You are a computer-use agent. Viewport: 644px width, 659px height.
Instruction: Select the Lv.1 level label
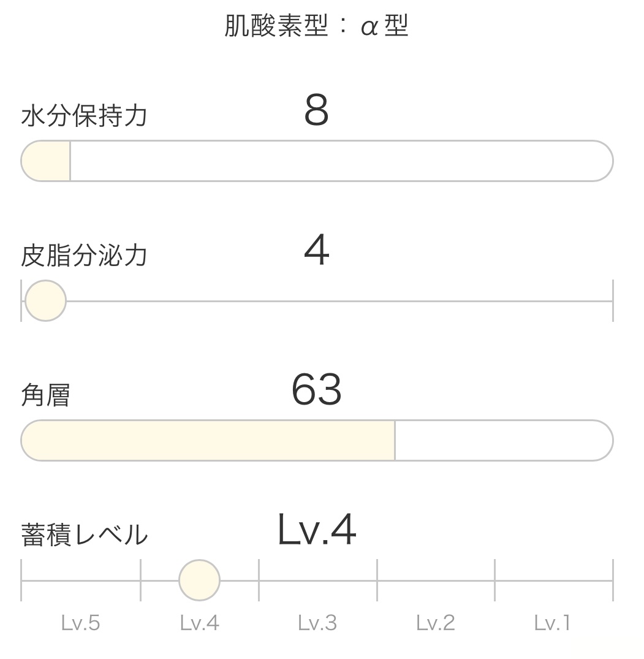pos(551,622)
